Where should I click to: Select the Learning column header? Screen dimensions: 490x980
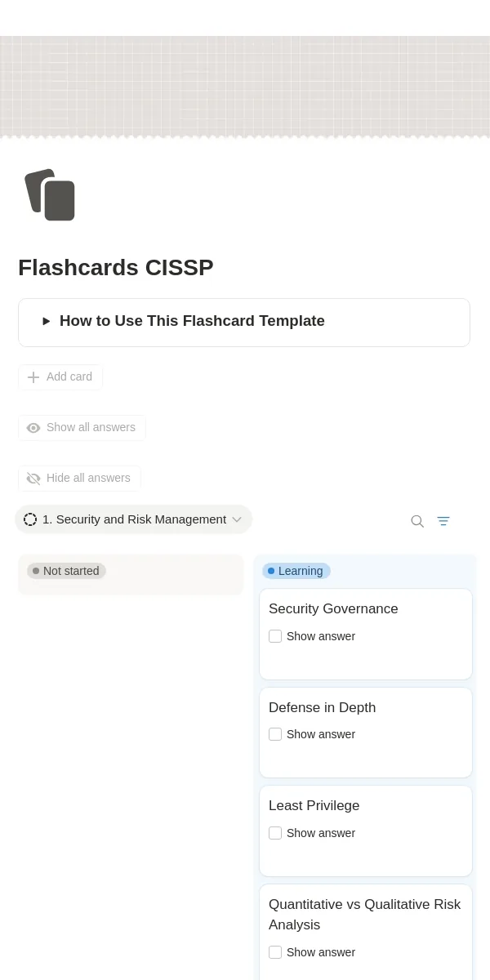296,571
